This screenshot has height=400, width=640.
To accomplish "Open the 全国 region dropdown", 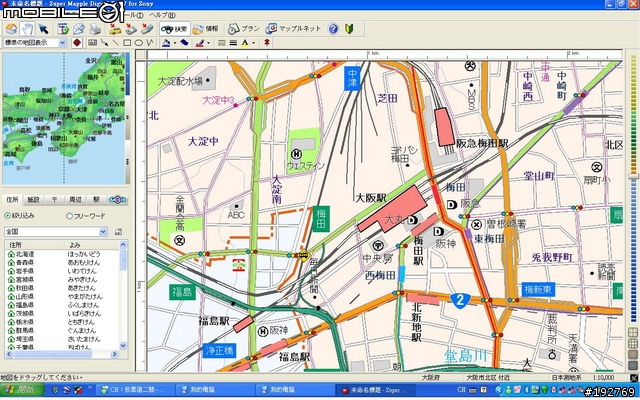I will (103, 232).
